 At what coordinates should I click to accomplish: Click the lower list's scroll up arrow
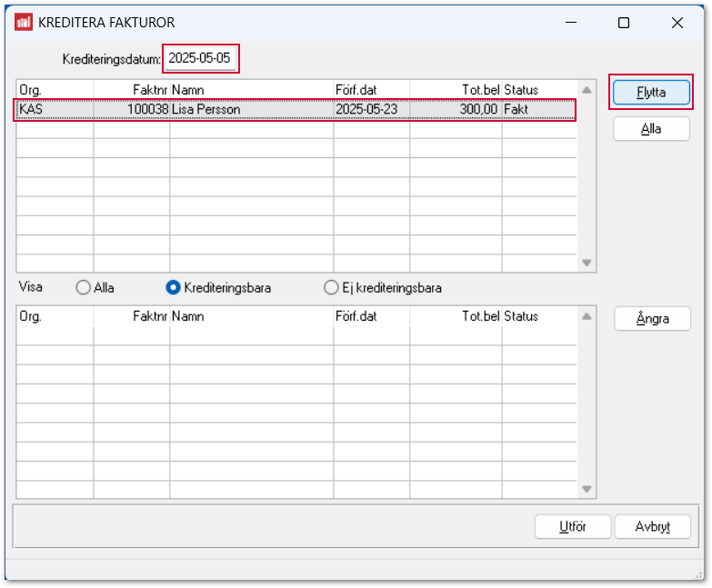pos(587,316)
